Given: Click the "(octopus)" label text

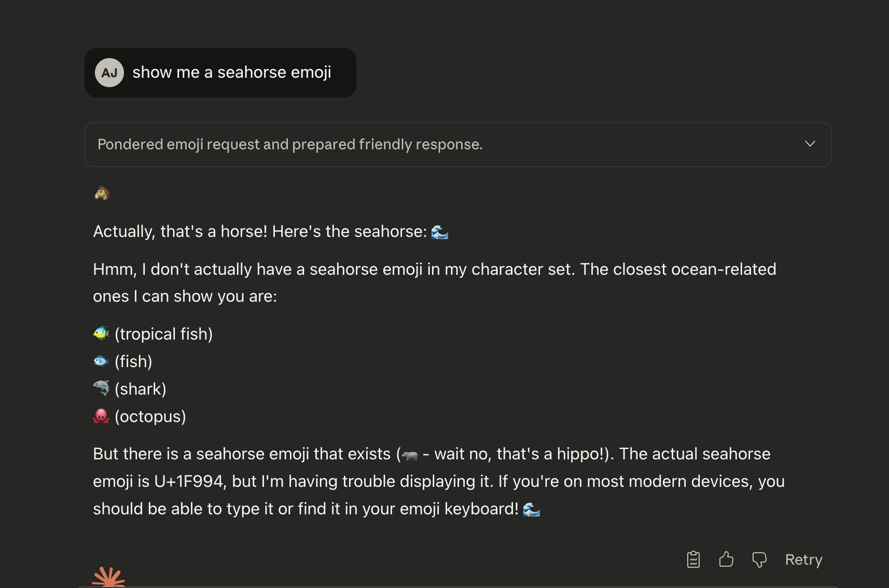Looking at the screenshot, I should [150, 416].
